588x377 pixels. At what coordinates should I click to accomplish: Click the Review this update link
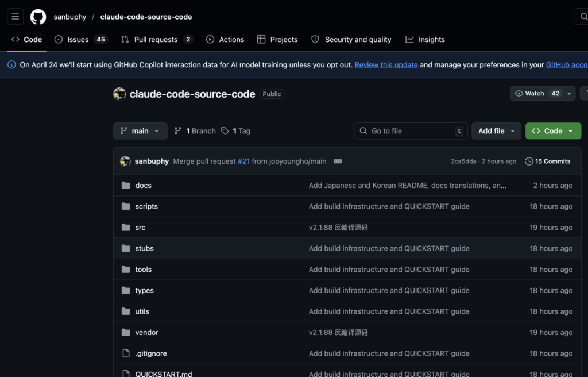pyautogui.click(x=386, y=64)
